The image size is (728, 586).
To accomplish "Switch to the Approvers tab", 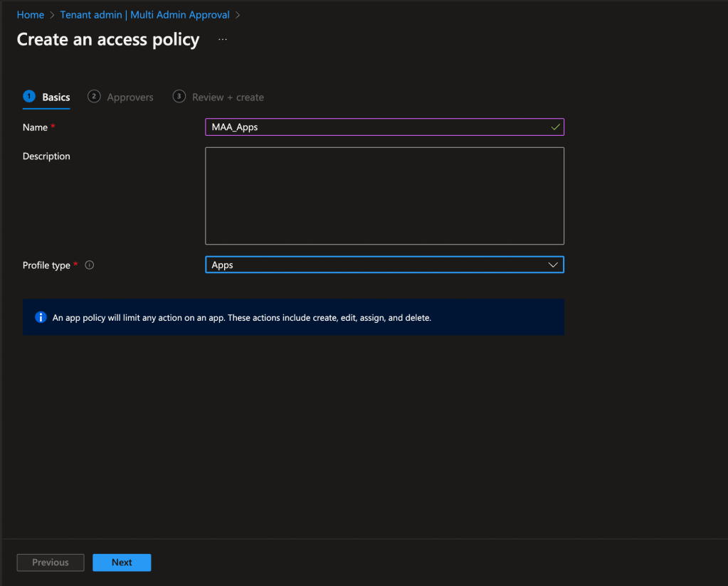I will tap(130, 97).
